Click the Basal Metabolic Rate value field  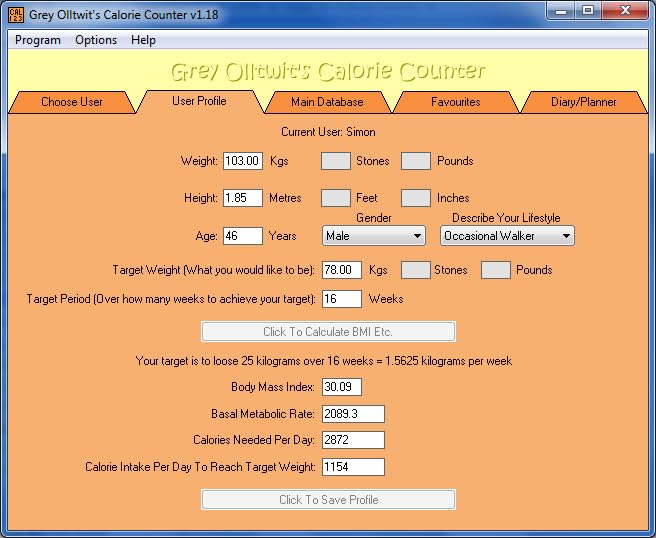pyautogui.click(x=353, y=414)
